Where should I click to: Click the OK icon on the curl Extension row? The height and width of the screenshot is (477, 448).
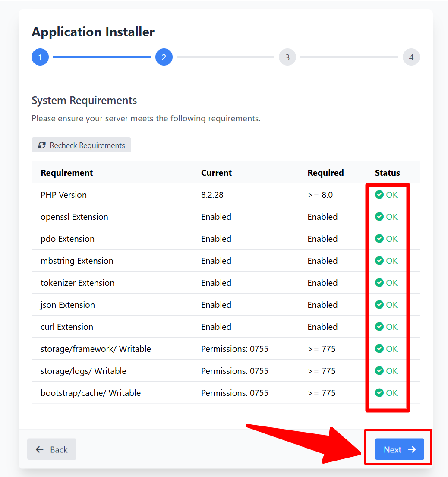380,327
